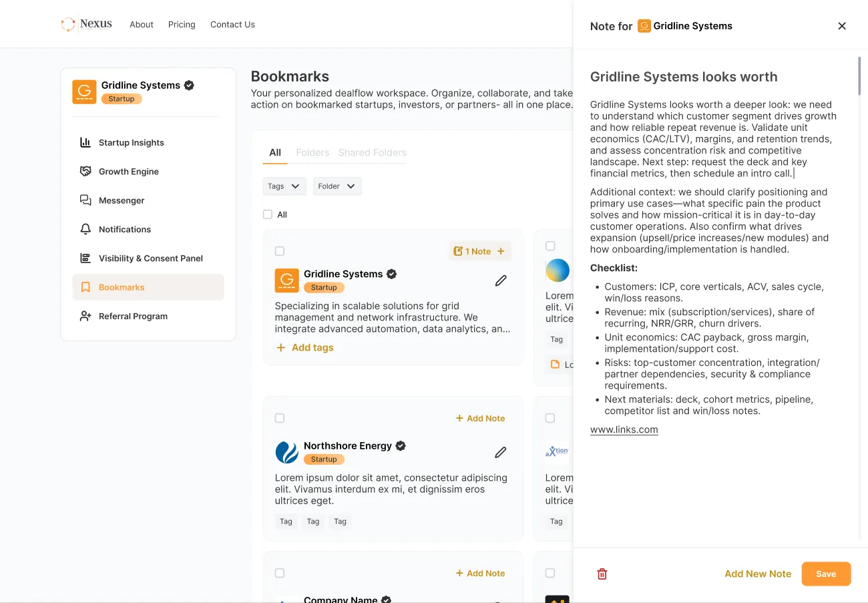This screenshot has width=868, height=603.
Task: Check the checkbox on the bottom-right card
Action: (550, 573)
